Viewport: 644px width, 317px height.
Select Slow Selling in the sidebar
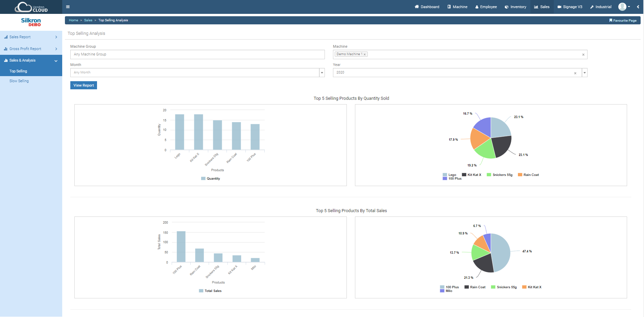coord(19,81)
